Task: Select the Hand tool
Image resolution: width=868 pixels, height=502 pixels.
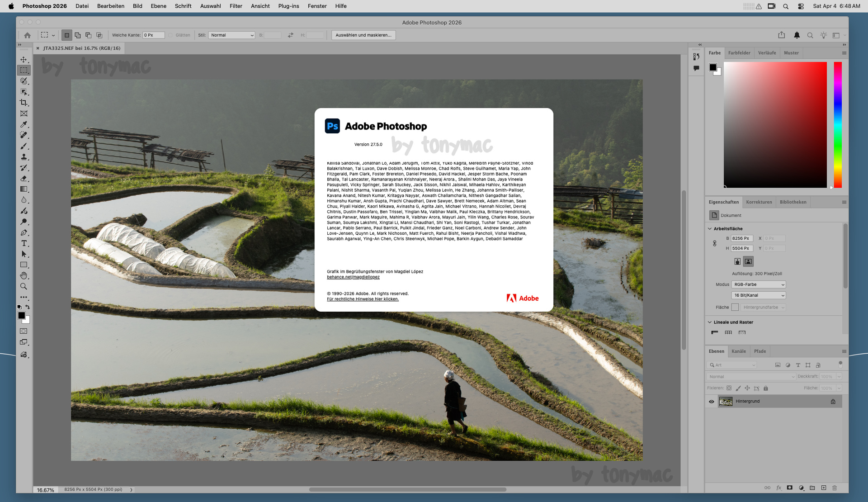Action: (x=24, y=275)
